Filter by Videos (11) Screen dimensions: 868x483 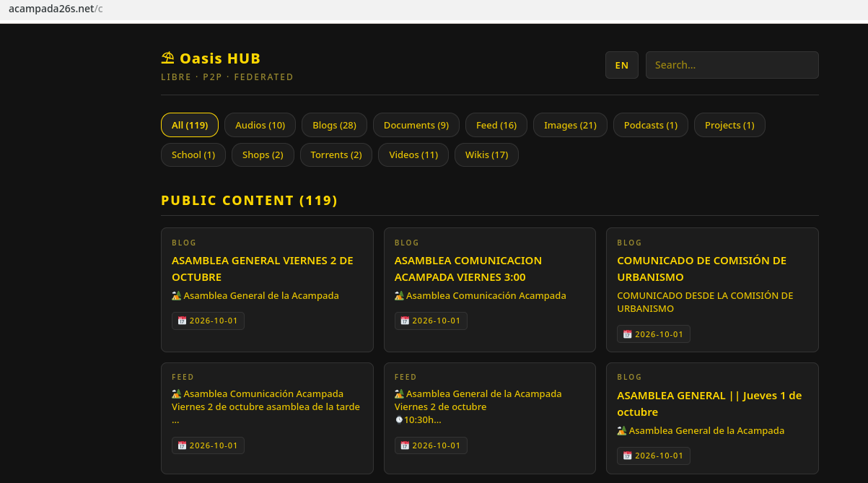[413, 155]
